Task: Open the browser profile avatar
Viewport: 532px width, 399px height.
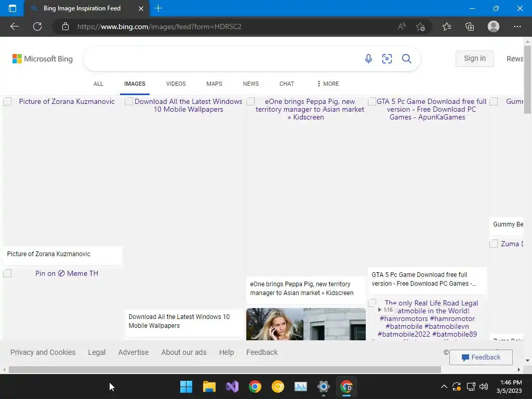Action: (494, 26)
